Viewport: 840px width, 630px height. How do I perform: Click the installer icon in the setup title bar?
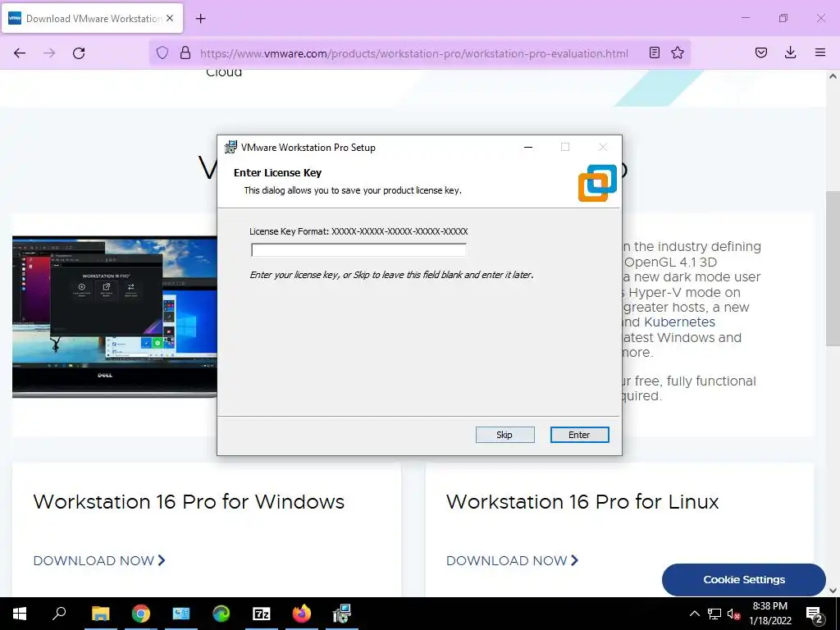coord(231,147)
